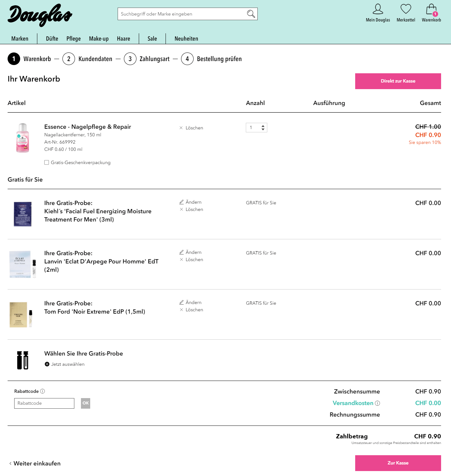Delete the Lanvin Eclat D'Arpege sample
This screenshot has height=476, width=451.
pos(191,260)
